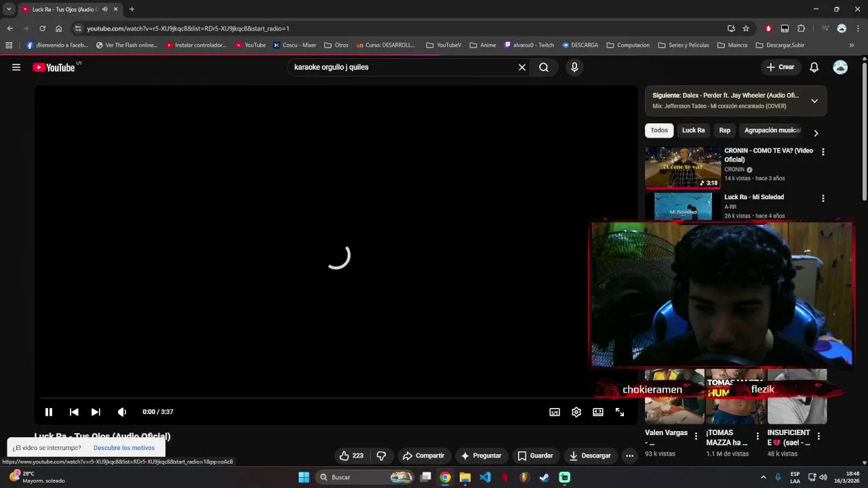This screenshot has width=868, height=488.
Task: Open more actions ellipsis below video
Action: click(x=629, y=455)
